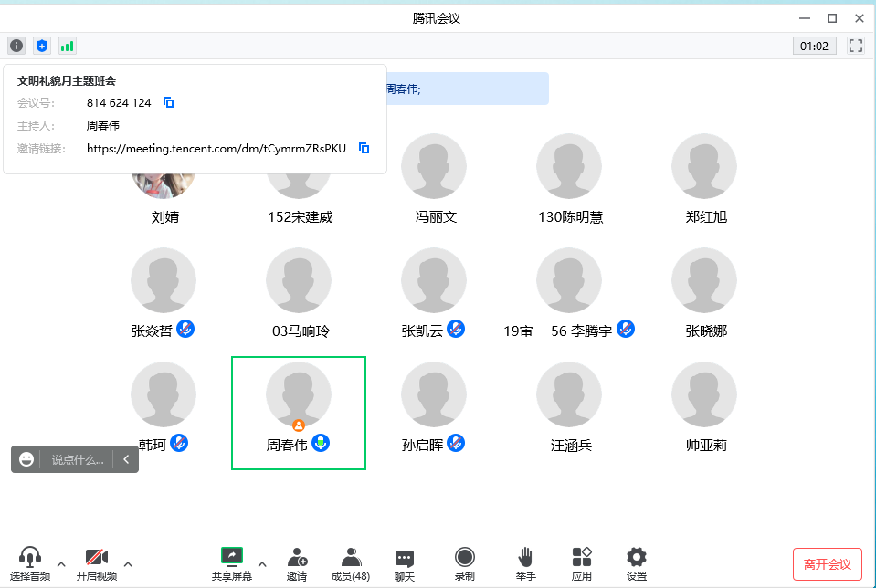
Task: Open the blue security shield icon
Action: click(42, 46)
